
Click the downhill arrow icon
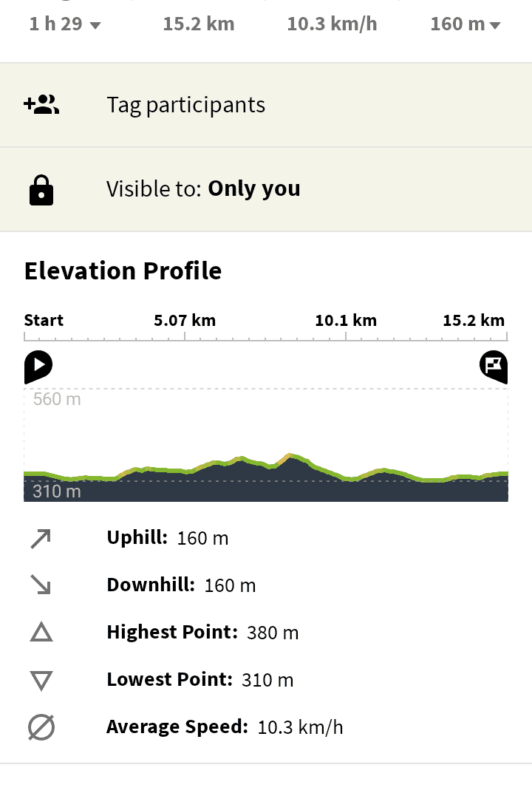point(41,585)
